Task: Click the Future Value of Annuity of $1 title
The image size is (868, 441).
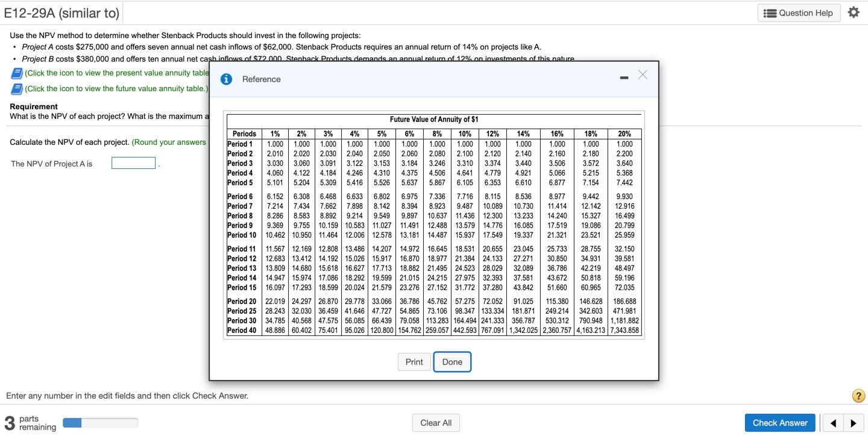Action: (x=434, y=119)
